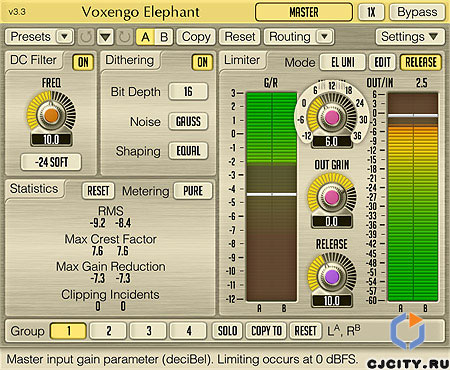Click the FREQ value field 10.0
The height and width of the screenshot is (370, 450).
pyautogui.click(x=51, y=139)
